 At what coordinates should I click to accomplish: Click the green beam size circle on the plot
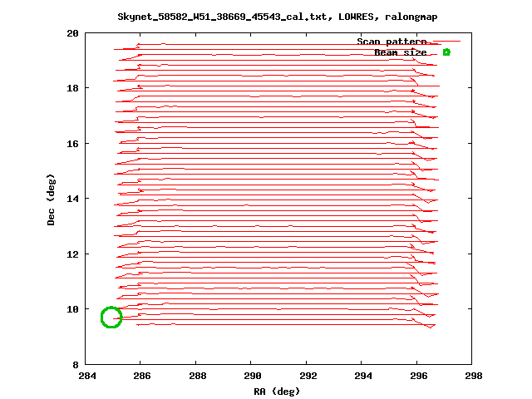click(x=111, y=318)
